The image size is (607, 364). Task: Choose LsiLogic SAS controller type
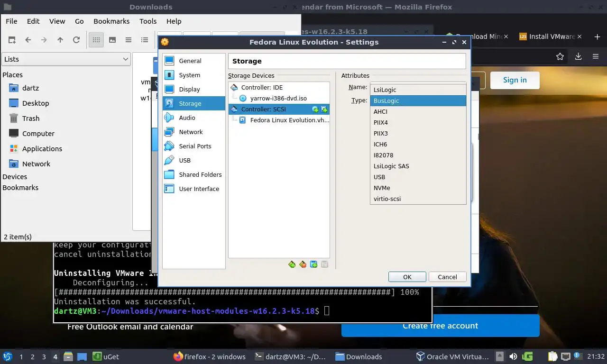418,166
